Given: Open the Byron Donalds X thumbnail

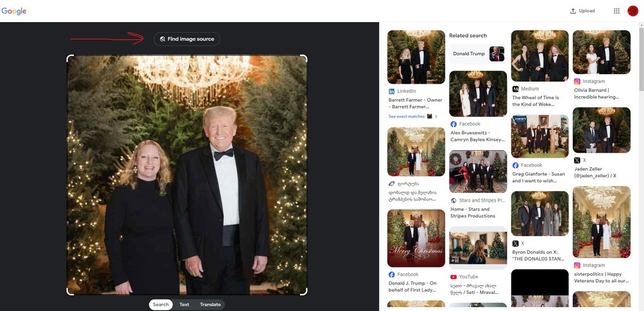Looking at the screenshot, I should pos(540,213).
